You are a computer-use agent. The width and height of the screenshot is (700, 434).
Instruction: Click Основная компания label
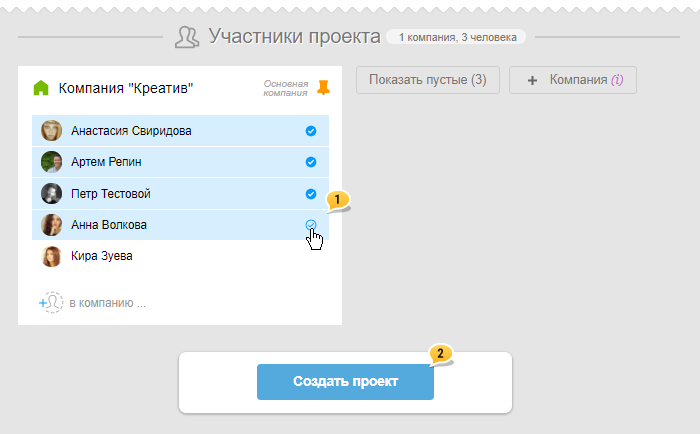(285, 88)
